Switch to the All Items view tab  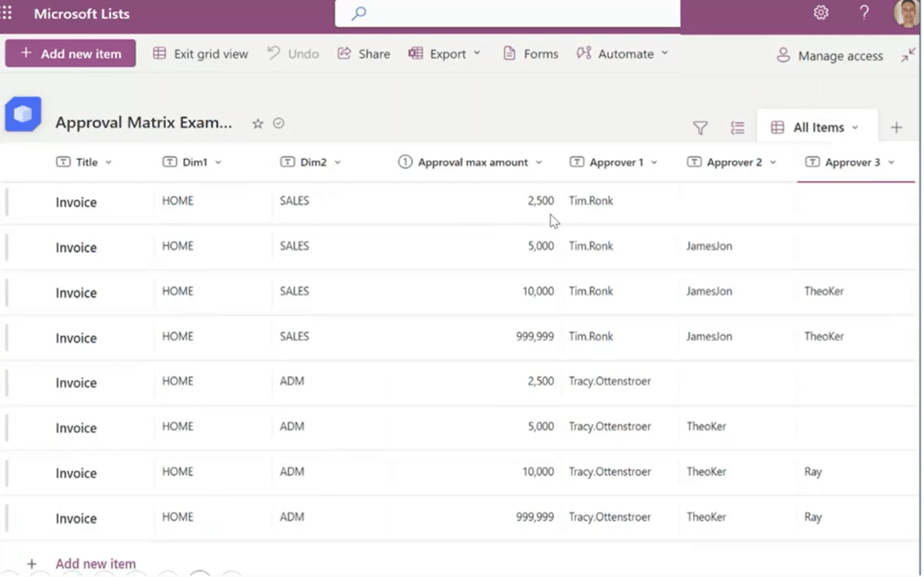817,127
